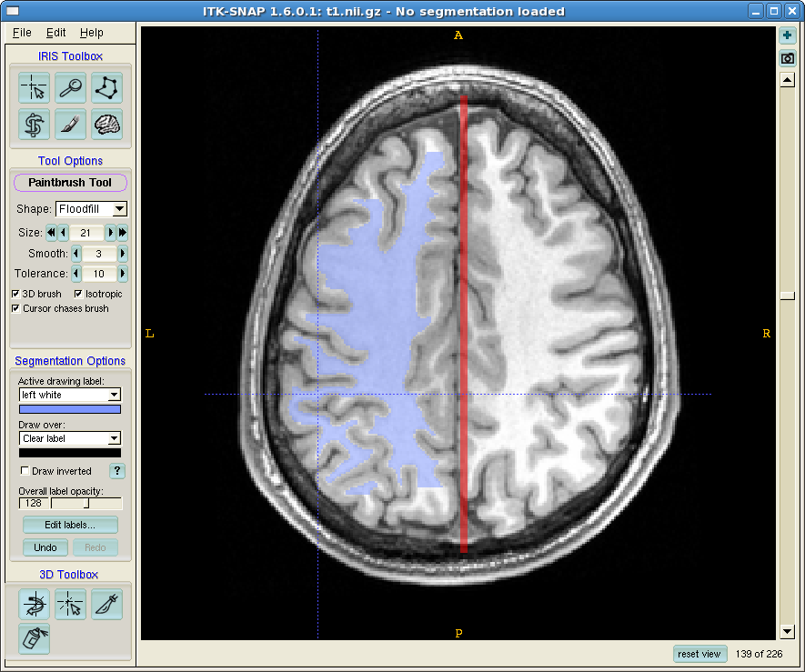Screen dimensions: 805x672
Task: Open the File menu
Action: tap(22, 33)
